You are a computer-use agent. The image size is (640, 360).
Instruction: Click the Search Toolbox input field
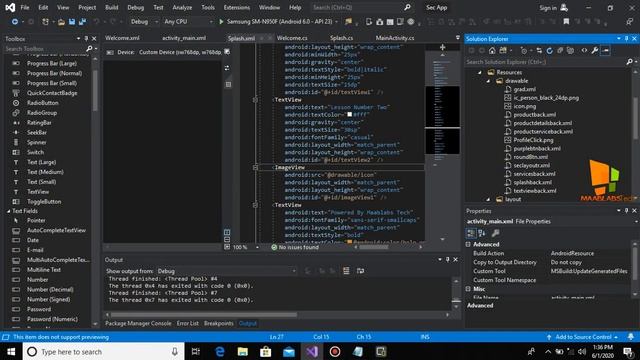pyautogui.click(x=44, y=49)
